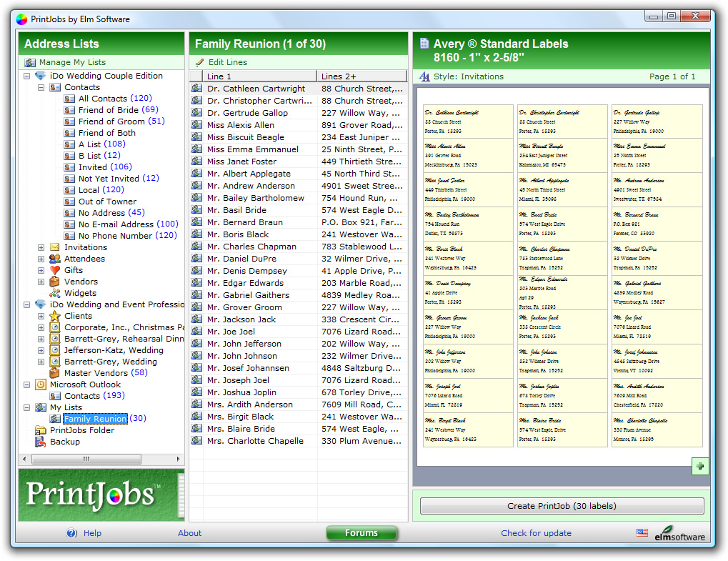Click the contact icon beside Mr. Boris Black
Viewport: 728px width, 561px height.
[196, 234]
